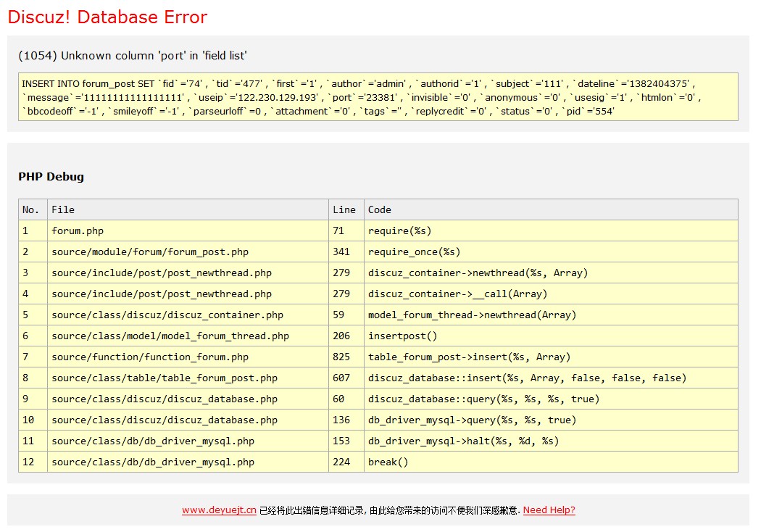Select the "discuz_container->newthread(%s, Array)" code cell
This screenshot has width=782, height=532.
pyautogui.click(x=551, y=273)
